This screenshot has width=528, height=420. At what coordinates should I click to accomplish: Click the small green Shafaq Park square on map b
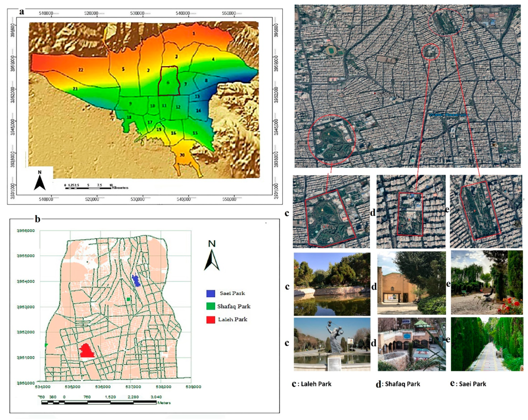128,299
